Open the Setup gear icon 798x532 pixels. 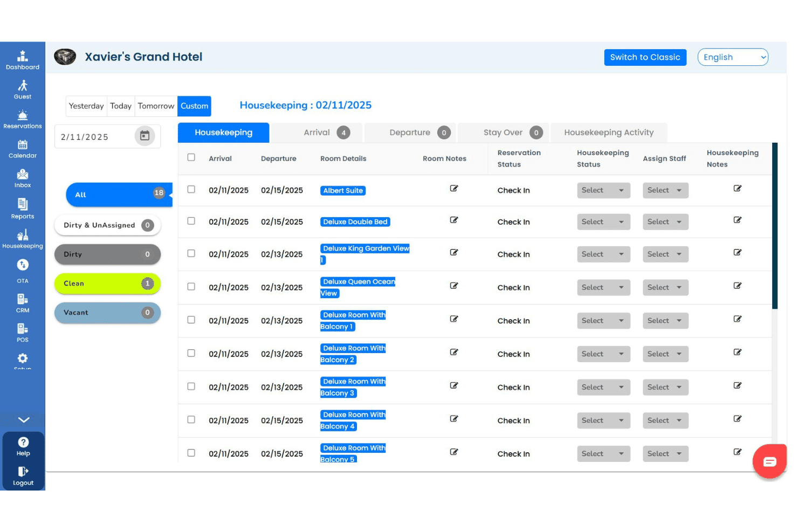[23, 358]
